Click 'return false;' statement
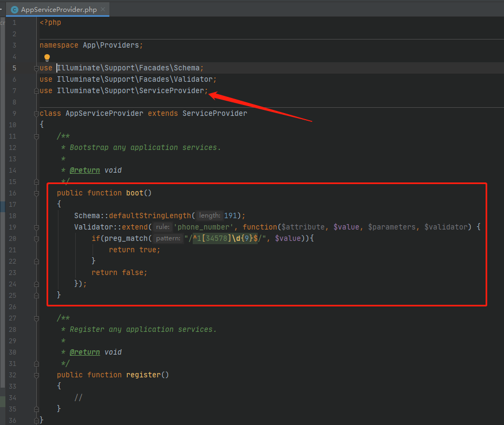Image resolution: width=504 pixels, height=425 pixels. coord(119,273)
